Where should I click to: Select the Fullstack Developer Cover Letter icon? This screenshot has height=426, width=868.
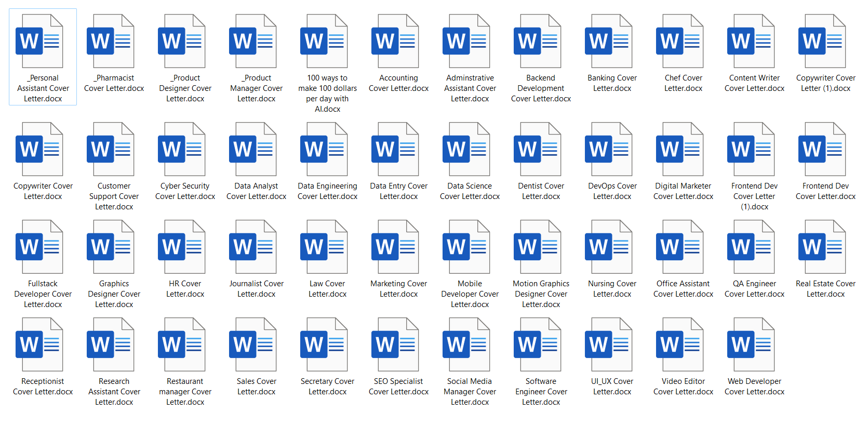click(x=39, y=247)
